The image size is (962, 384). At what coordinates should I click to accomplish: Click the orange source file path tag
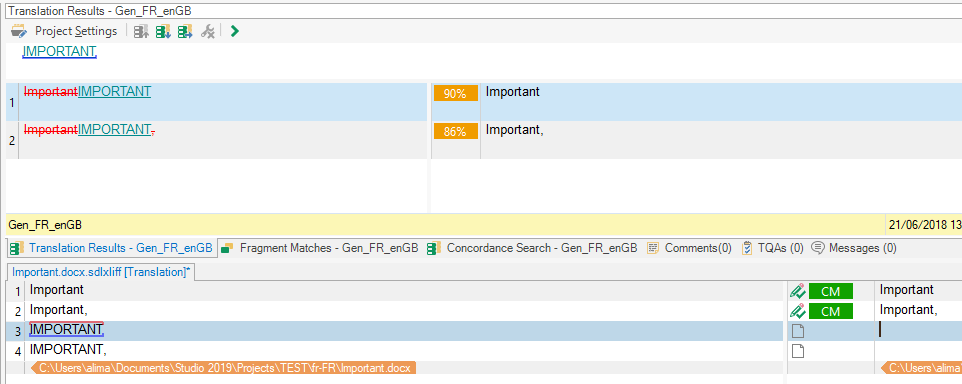click(x=223, y=368)
